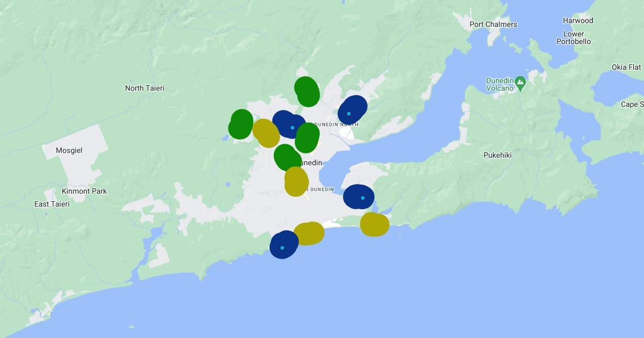Click the North Taieri label
The width and height of the screenshot is (644, 338).
click(x=144, y=88)
